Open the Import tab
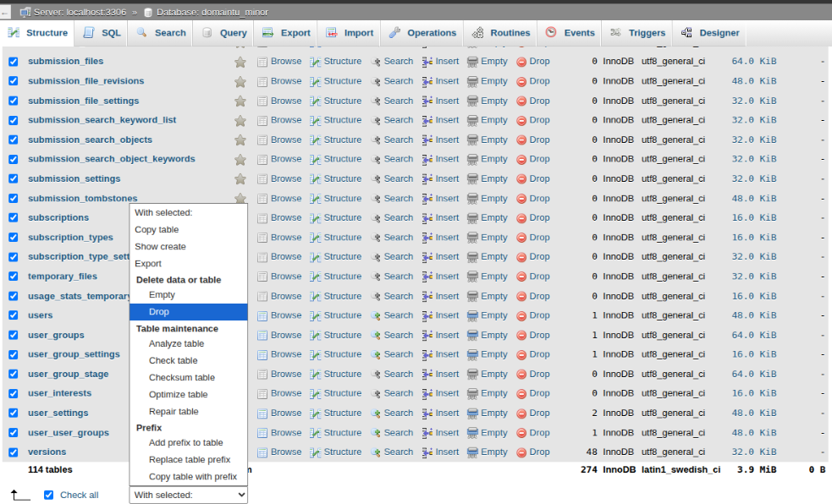 [x=350, y=33]
